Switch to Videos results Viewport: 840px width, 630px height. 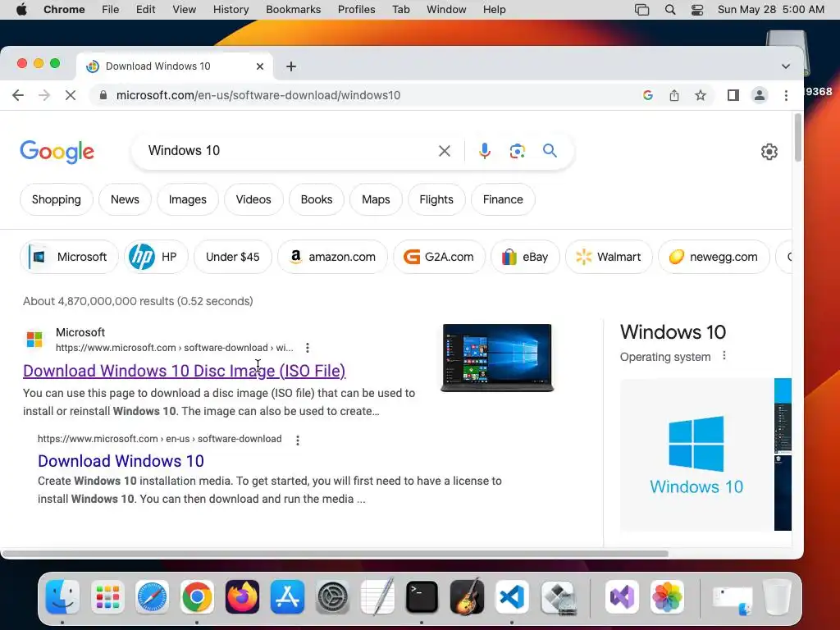coord(253,199)
